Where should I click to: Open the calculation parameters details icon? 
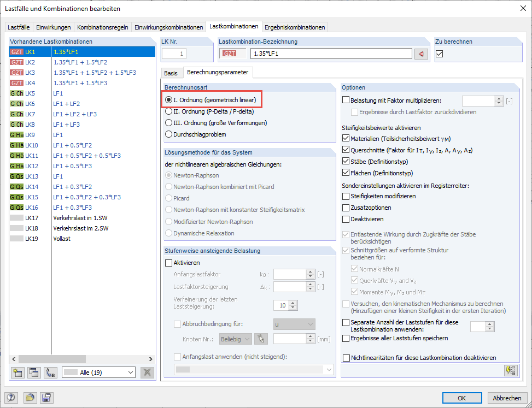511,370
